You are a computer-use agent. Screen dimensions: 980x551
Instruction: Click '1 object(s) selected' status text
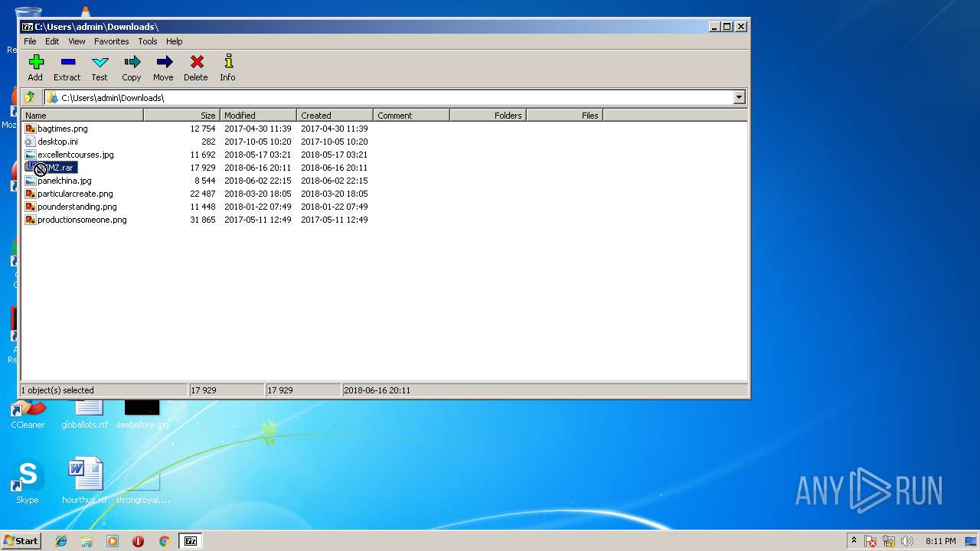(x=57, y=390)
